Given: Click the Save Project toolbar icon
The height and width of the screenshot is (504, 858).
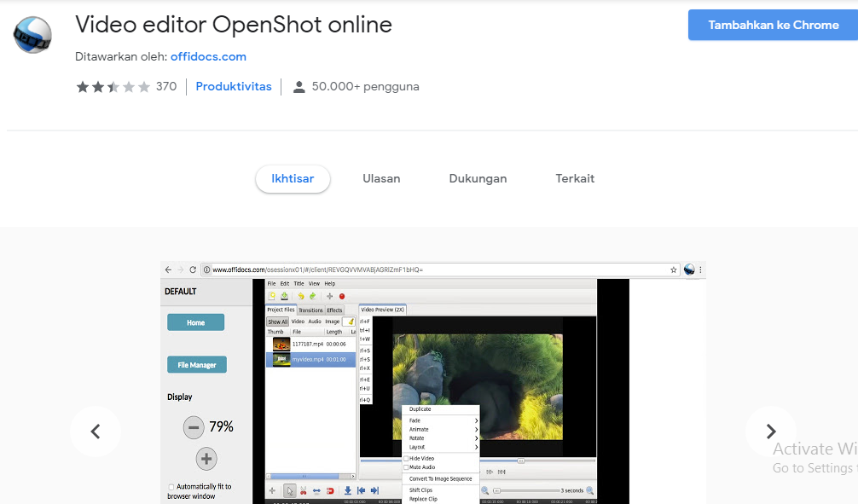Looking at the screenshot, I should [x=284, y=296].
